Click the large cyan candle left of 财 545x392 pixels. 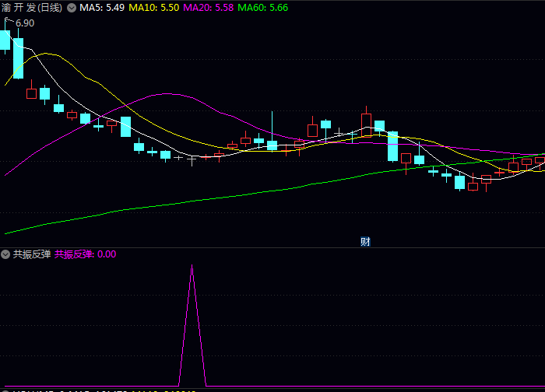(392, 146)
